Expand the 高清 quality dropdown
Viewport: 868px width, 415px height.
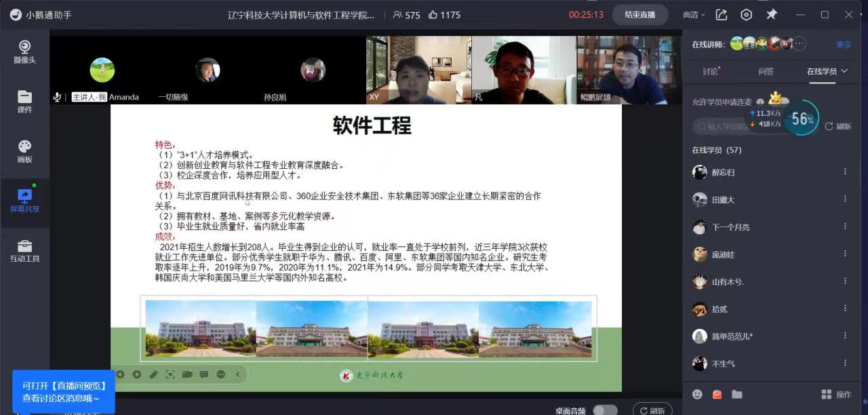694,14
